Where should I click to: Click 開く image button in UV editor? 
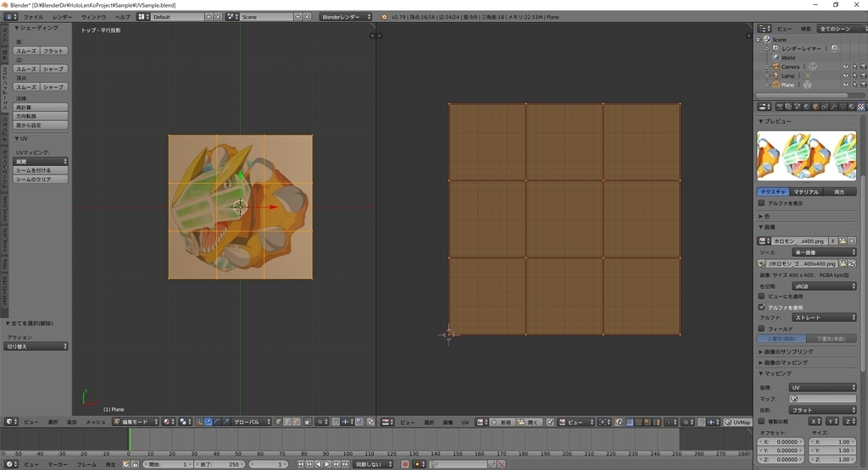coord(528,422)
